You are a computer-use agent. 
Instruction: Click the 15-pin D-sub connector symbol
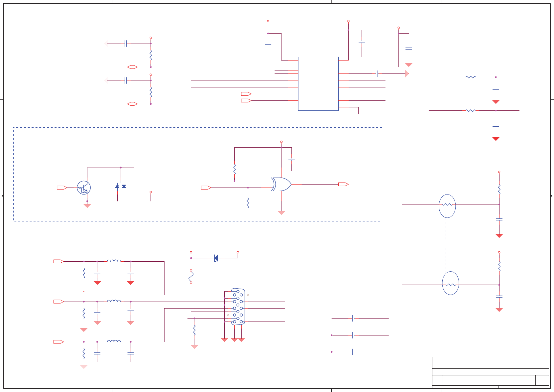tap(238, 307)
